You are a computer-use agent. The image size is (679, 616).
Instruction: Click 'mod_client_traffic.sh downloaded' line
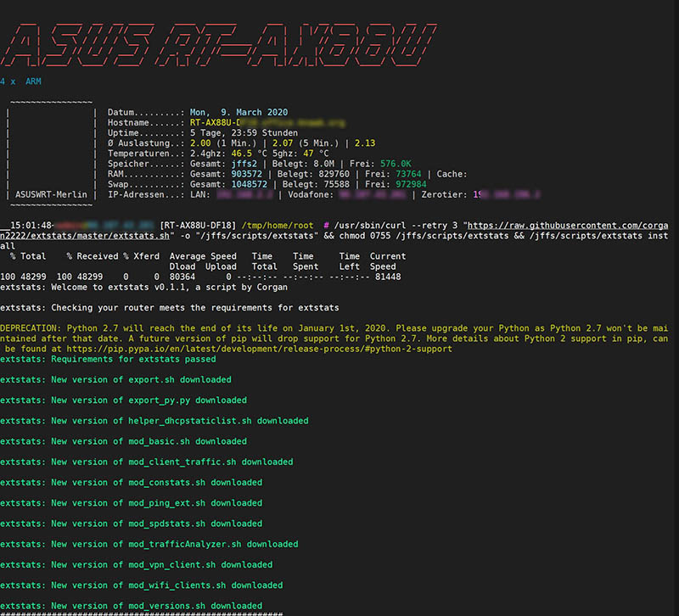[146, 462]
